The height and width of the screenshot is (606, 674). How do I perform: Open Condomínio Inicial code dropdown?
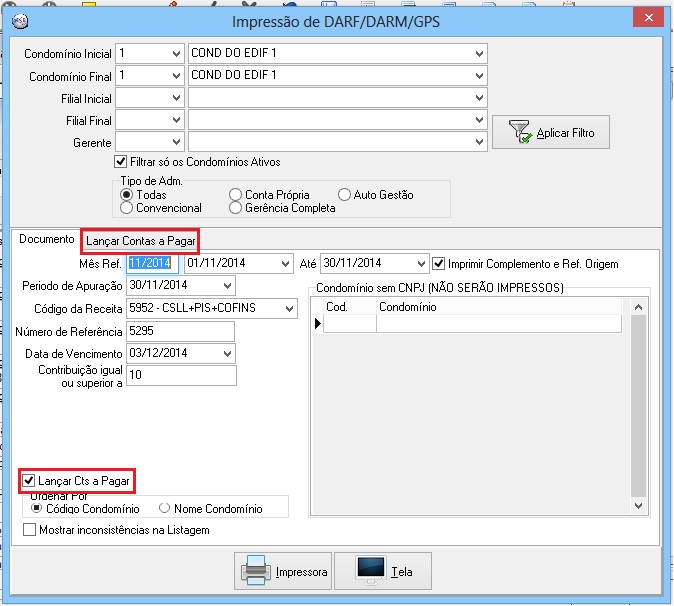coord(176,54)
